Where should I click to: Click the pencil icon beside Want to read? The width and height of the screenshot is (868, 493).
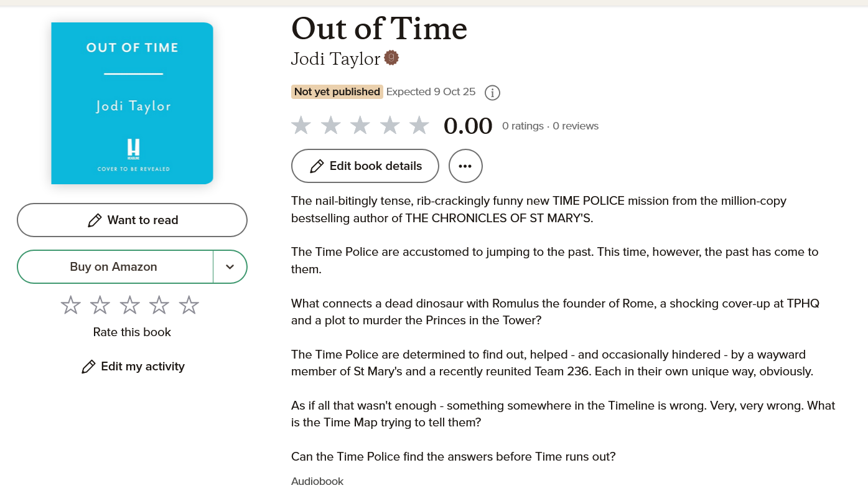click(x=95, y=220)
